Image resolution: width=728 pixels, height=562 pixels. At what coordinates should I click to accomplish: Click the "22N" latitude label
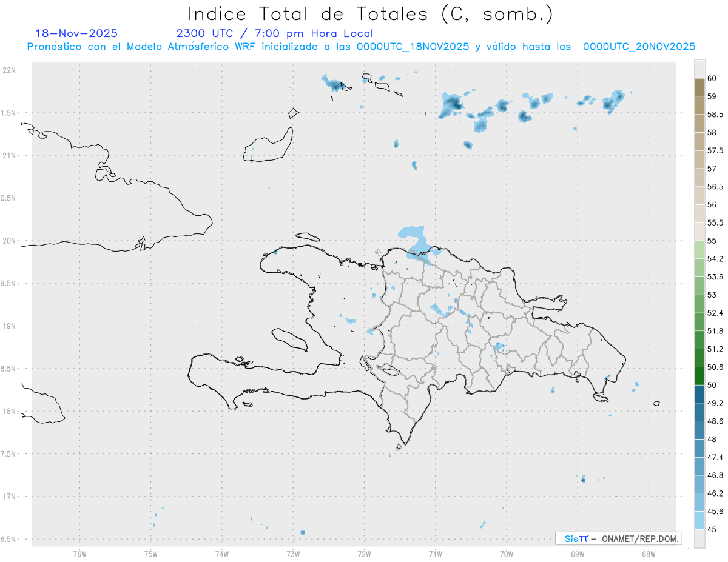click(10, 70)
